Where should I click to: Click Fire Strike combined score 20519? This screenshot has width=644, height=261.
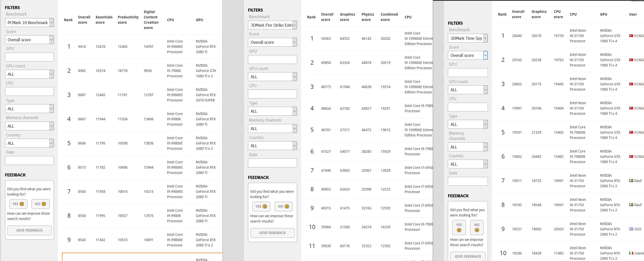point(385,63)
